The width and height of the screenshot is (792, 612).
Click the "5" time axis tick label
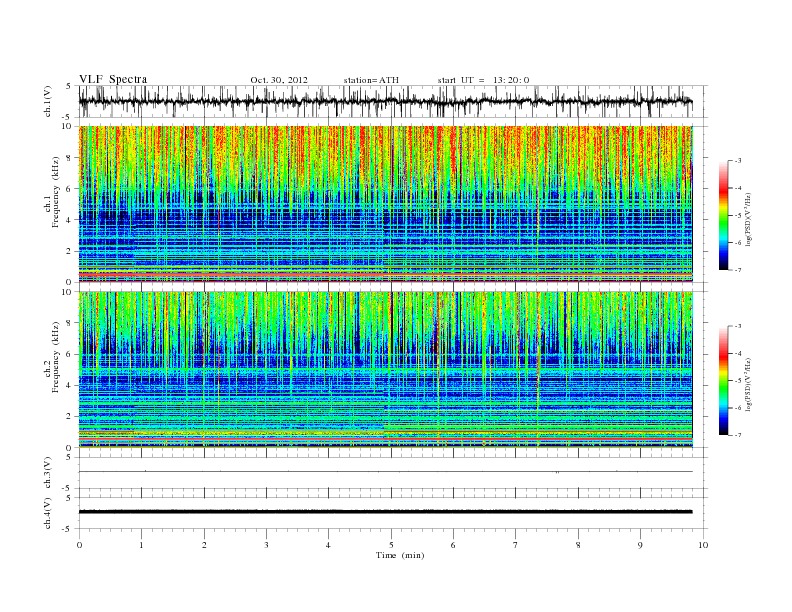coord(391,545)
